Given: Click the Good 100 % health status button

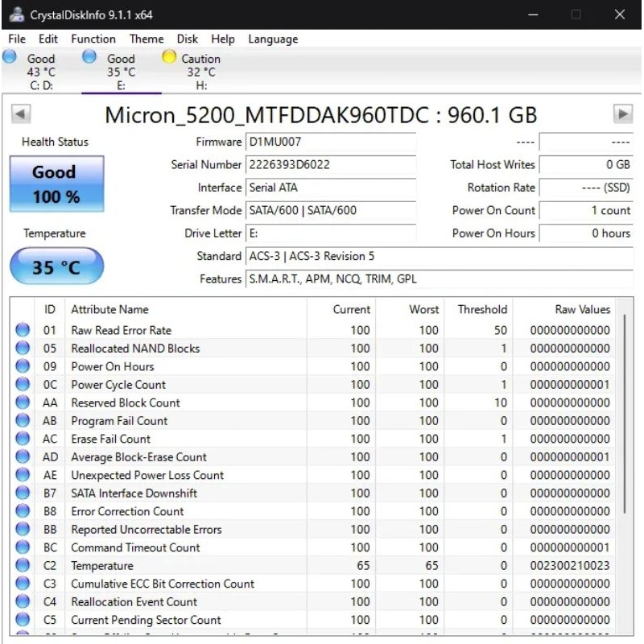Looking at the screenshot, I should 56,184.
